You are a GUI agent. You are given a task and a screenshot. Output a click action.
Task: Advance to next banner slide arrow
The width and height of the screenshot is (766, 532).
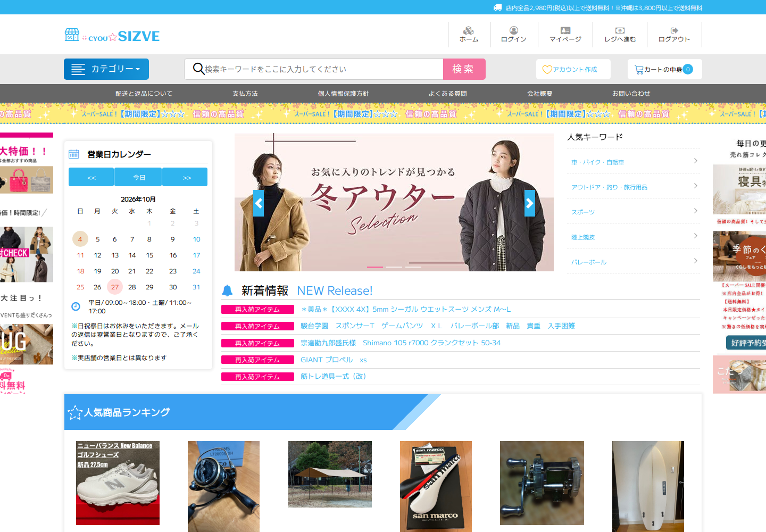530,203
